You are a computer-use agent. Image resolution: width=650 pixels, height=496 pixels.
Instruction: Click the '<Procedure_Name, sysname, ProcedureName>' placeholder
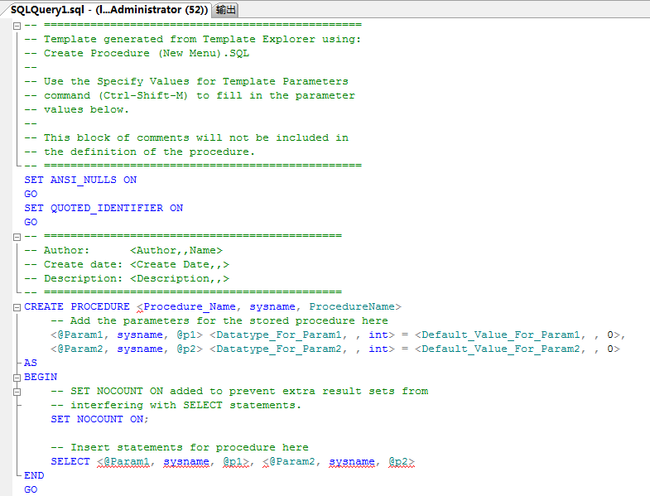[269, 307]
